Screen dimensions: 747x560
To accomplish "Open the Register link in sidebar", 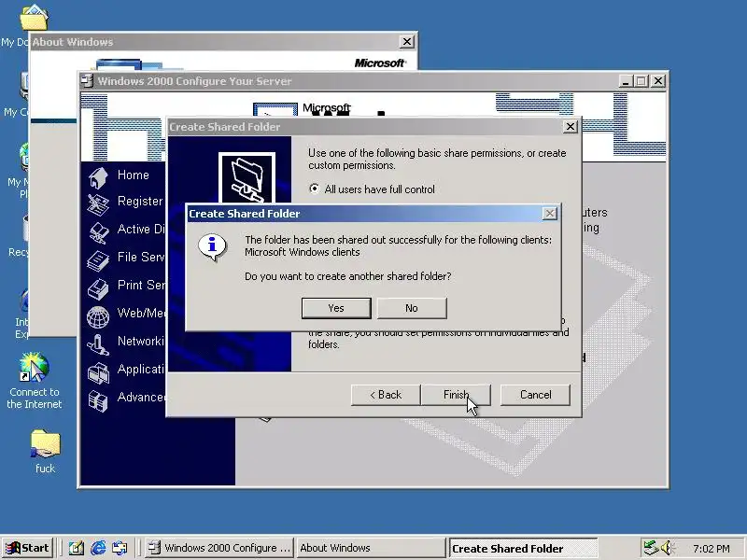I will coord(140,201).
